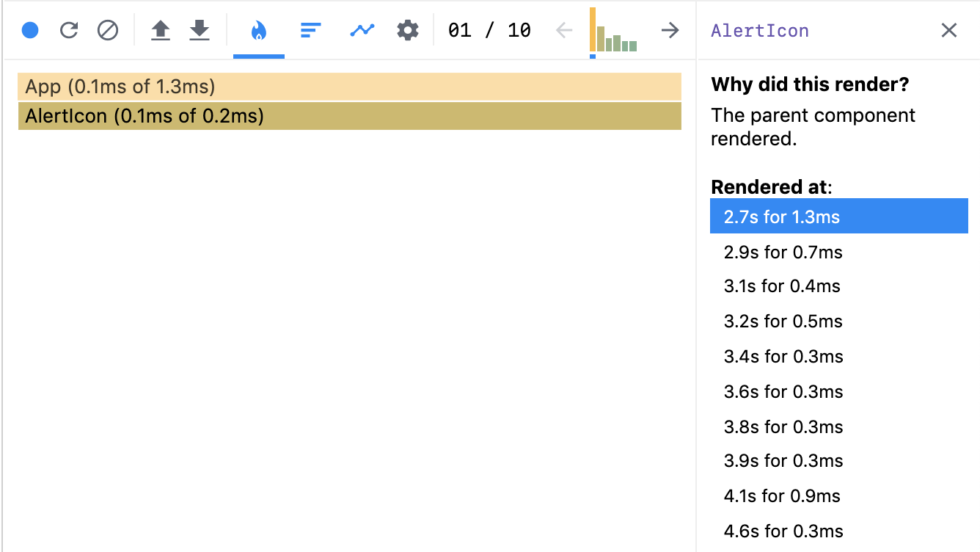This screenshot has width=980, height=552.
Task: Go to the next commit
Action: [x=670, y=30]
